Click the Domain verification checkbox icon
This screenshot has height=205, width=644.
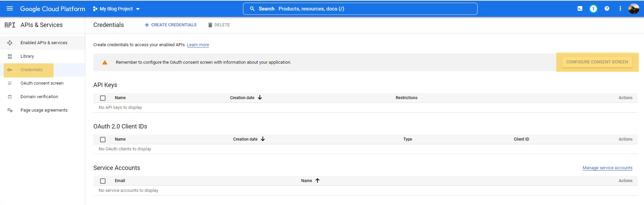[x=10, y=97]
